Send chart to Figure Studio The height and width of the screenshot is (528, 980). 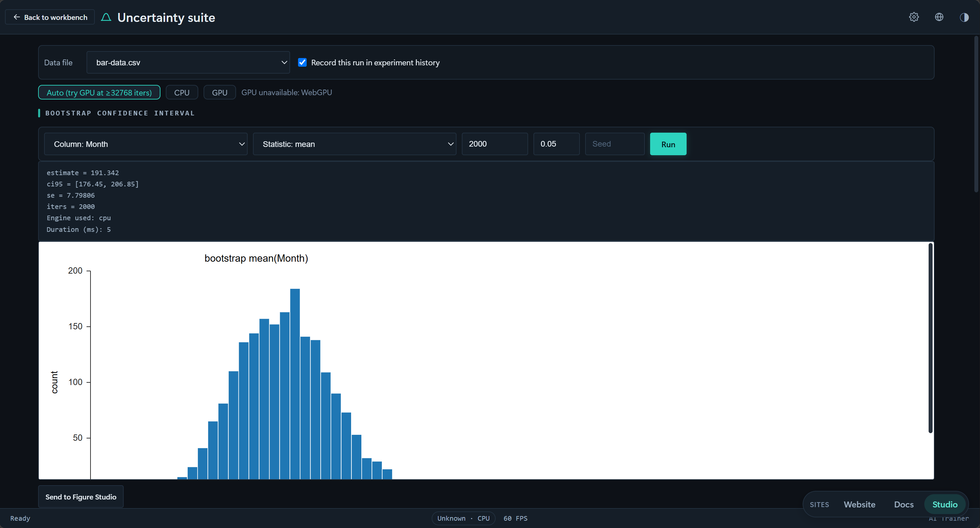coord(81,497)
